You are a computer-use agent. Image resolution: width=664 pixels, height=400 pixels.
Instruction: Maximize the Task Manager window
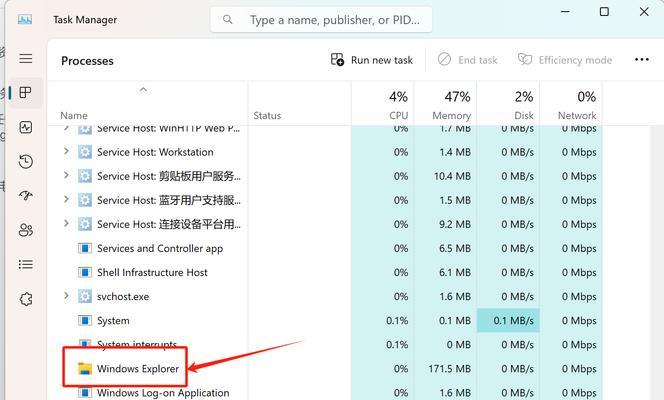604,11
